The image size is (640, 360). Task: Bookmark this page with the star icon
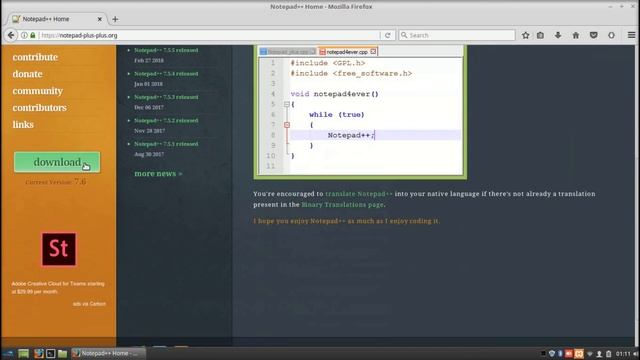pos(525,36)
